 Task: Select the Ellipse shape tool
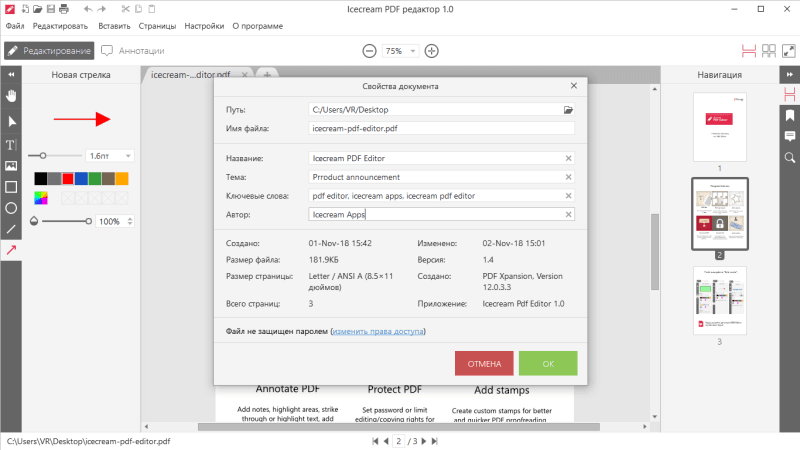(x=11, y=208)
